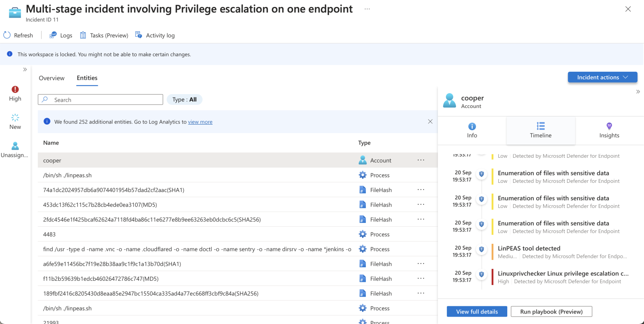Open the Type : All filter
This screenshot has height=324, width=644.
click(184, 100)
